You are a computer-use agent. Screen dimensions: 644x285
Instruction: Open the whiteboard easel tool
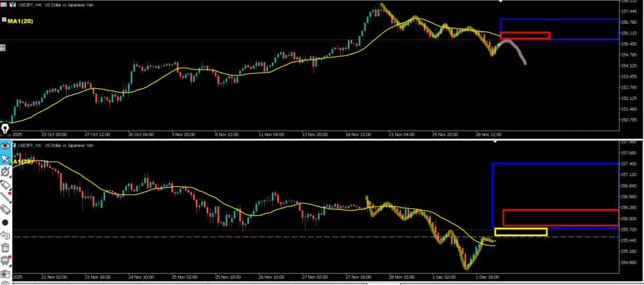tap(6, 260)
